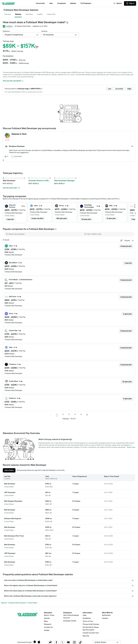Open Glassdoor's YouTube icon in footer

click(68, 642)
